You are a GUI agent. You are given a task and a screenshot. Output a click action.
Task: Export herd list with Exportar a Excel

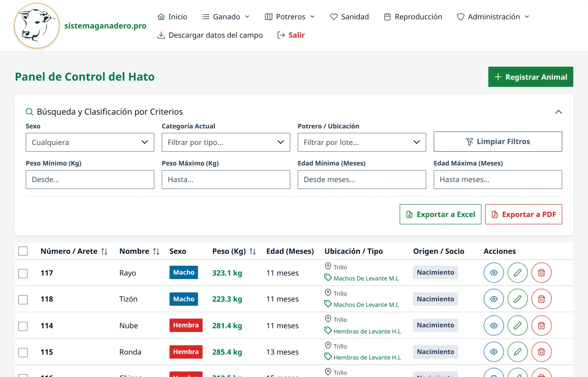coord(440,214)
